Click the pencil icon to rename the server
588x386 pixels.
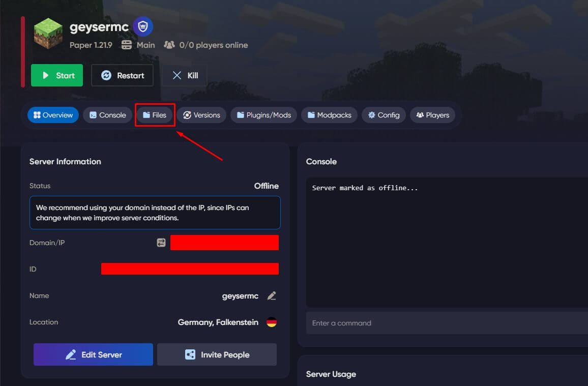coord(272,295)
